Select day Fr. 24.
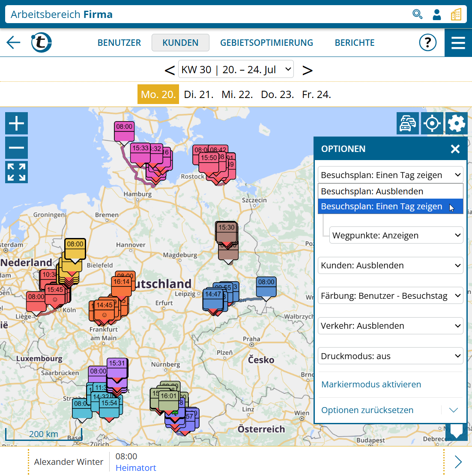 [x=316, y=95]
